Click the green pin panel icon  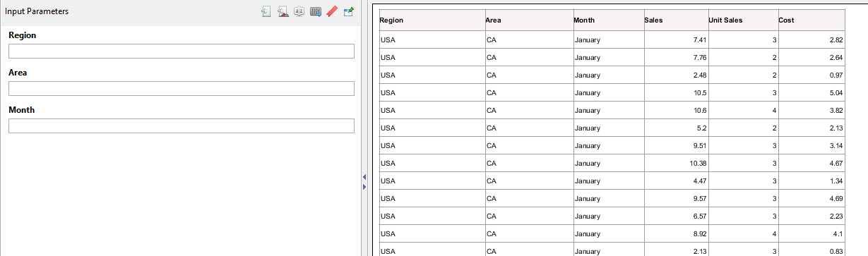pyautogui.click(x=348, y=12)
